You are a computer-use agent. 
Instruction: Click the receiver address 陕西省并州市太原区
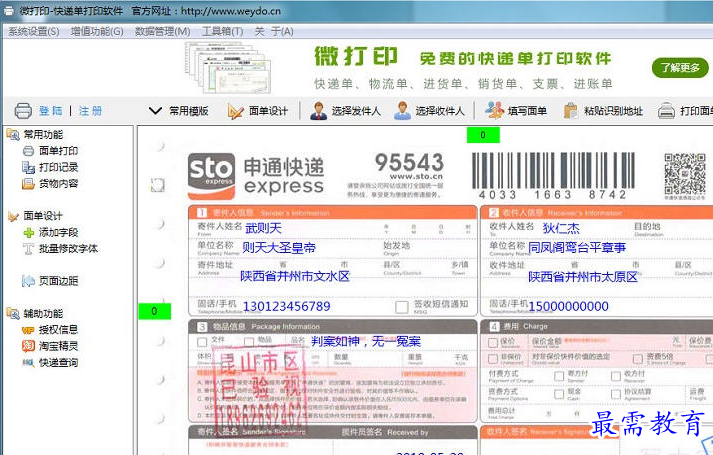(583, 277)
